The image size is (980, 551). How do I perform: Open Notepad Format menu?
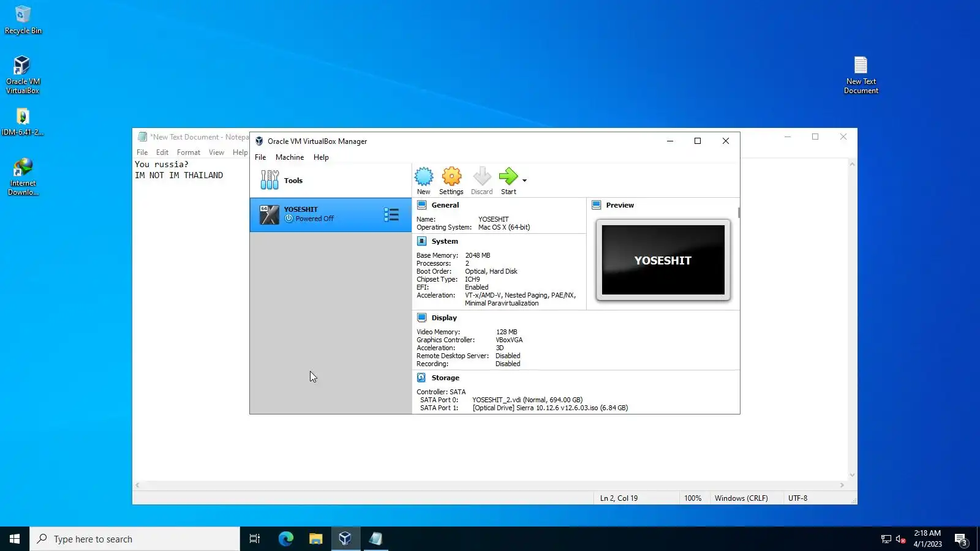point(189,152)
